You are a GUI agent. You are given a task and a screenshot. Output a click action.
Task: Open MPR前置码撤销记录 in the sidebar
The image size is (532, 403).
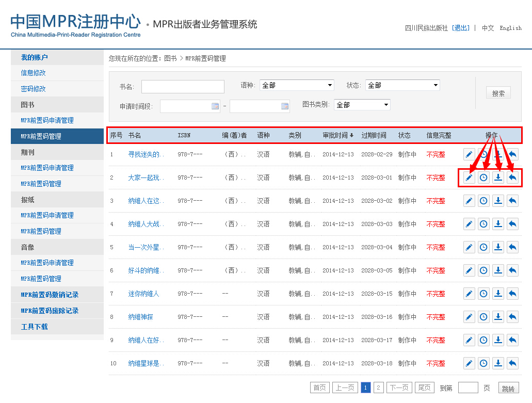click(x=50, y=295)
